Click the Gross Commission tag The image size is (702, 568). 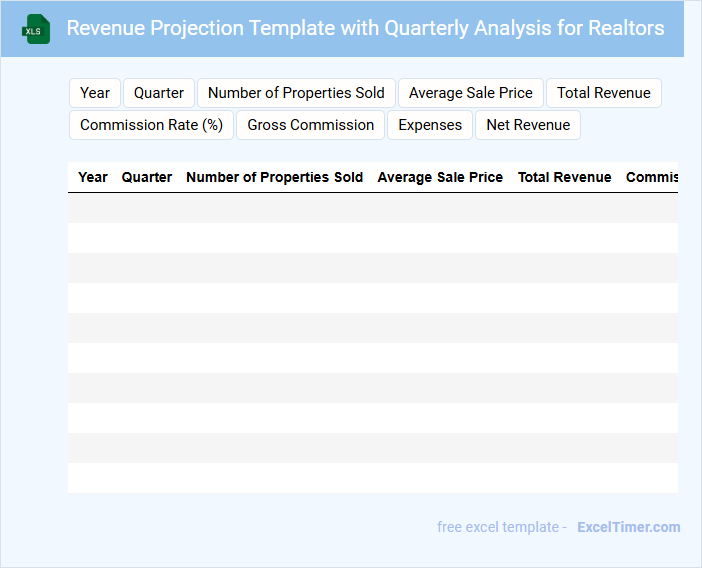tap(311, 125)
